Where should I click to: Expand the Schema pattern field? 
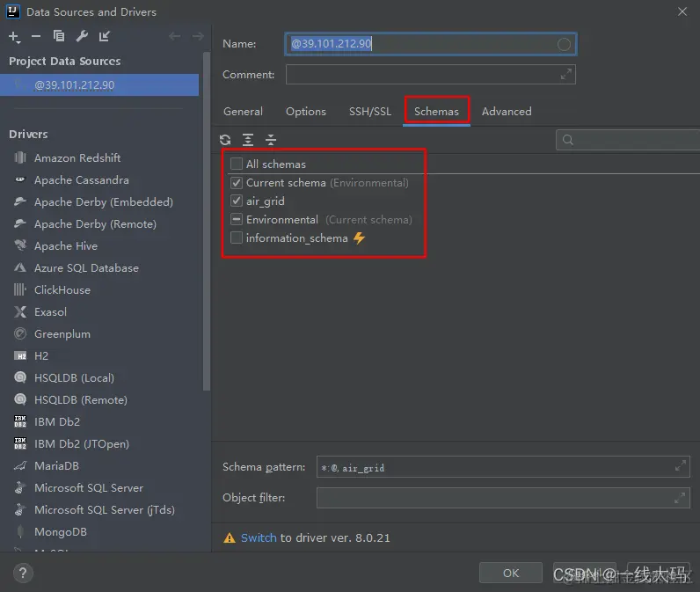click(x=681, y=466)
